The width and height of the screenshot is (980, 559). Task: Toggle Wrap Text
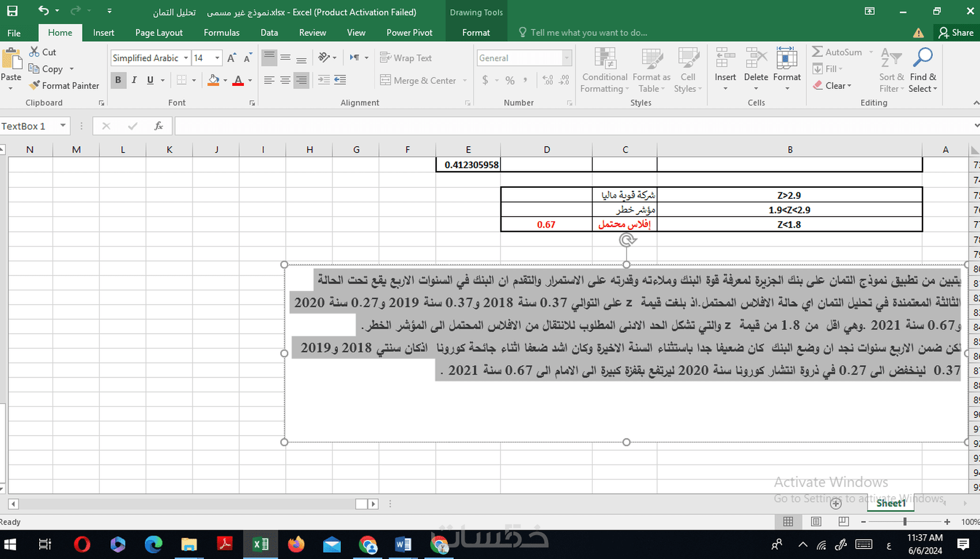[406, 58]
